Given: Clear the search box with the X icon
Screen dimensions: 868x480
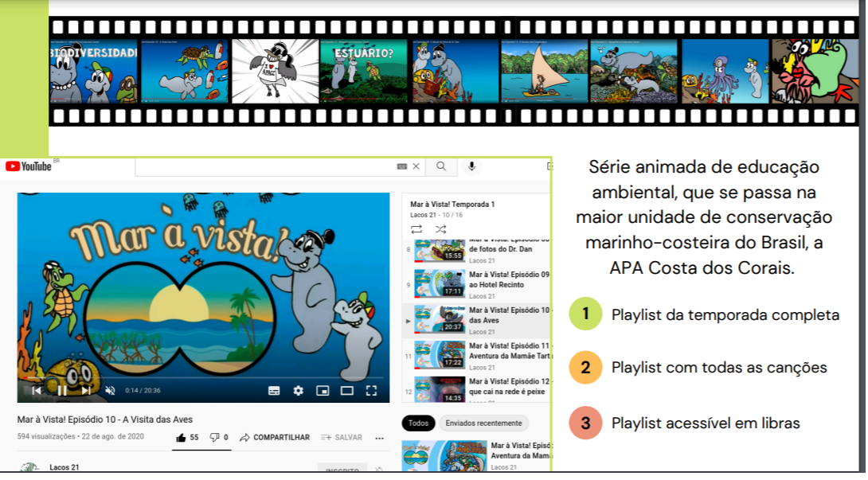Looking at the screenshot, I should (x=416, y=166).
